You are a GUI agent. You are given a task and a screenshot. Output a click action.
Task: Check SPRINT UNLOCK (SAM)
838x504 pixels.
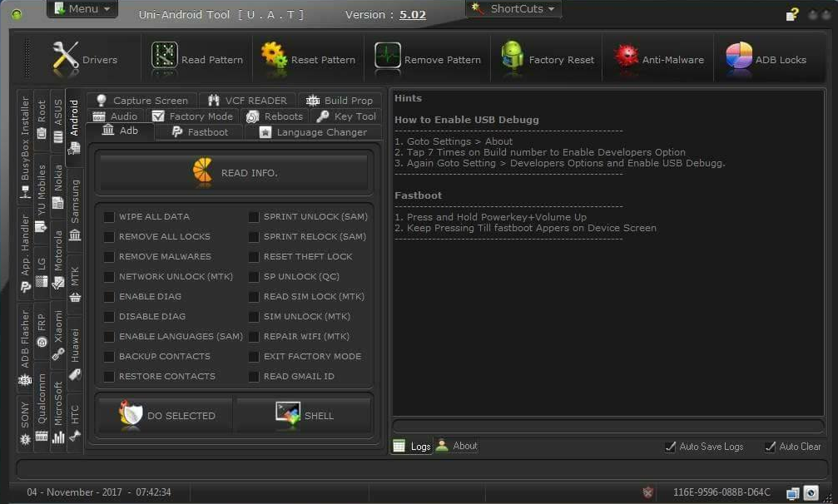tap(254, 217)
